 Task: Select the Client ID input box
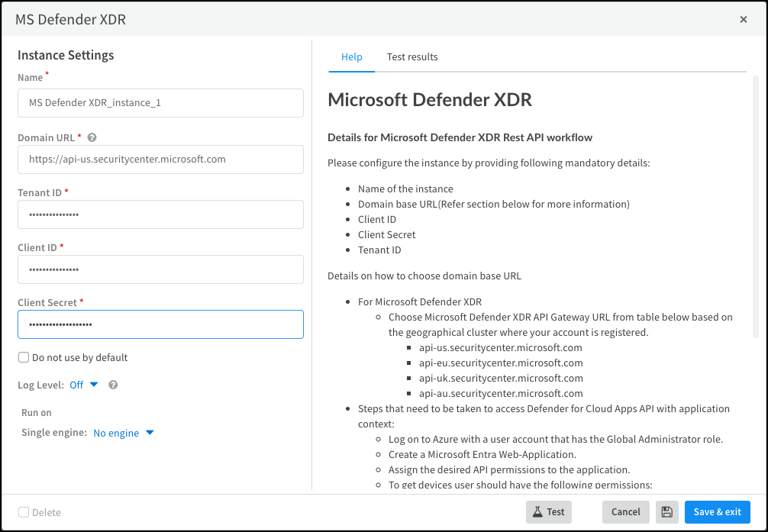160,269
